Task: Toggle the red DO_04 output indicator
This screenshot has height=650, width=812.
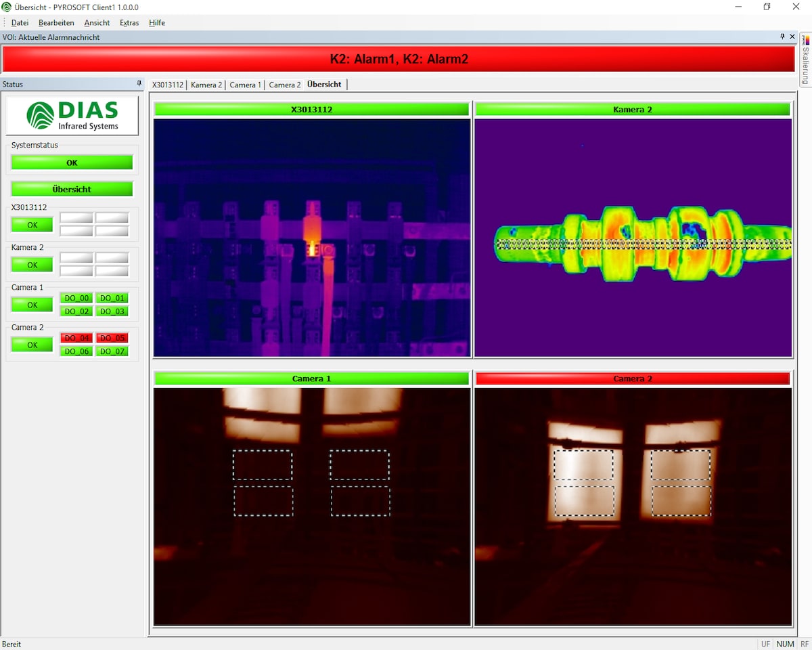Action: click(x=76, y=338)
